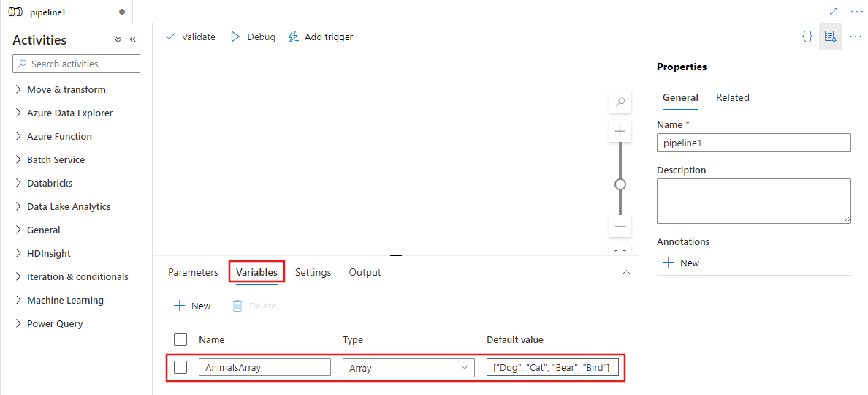The width and height of the screenshot is (868, 395).
Task: Click the AnimalsArray name field
Action: [x=264, y=367]
